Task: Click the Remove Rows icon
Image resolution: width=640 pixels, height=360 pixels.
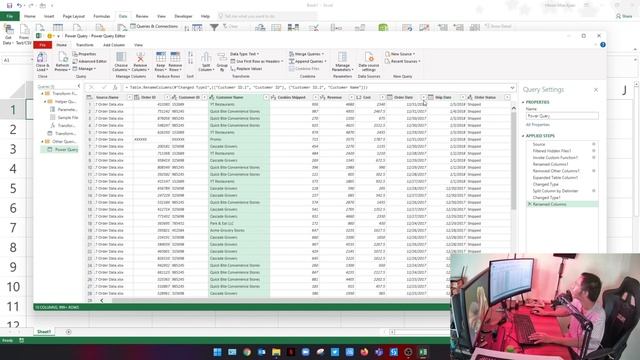Action: (x=175, y=58)
